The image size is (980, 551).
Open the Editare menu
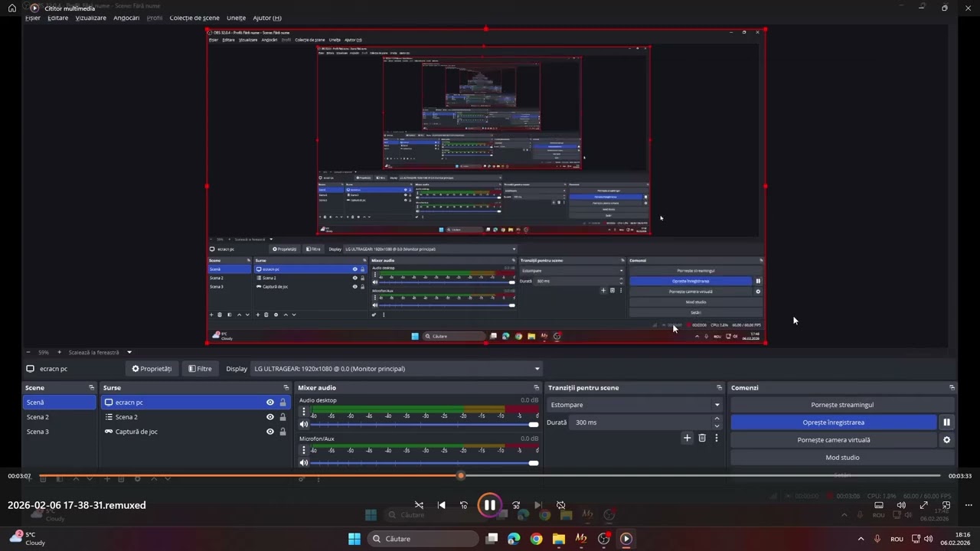(57, 18)
